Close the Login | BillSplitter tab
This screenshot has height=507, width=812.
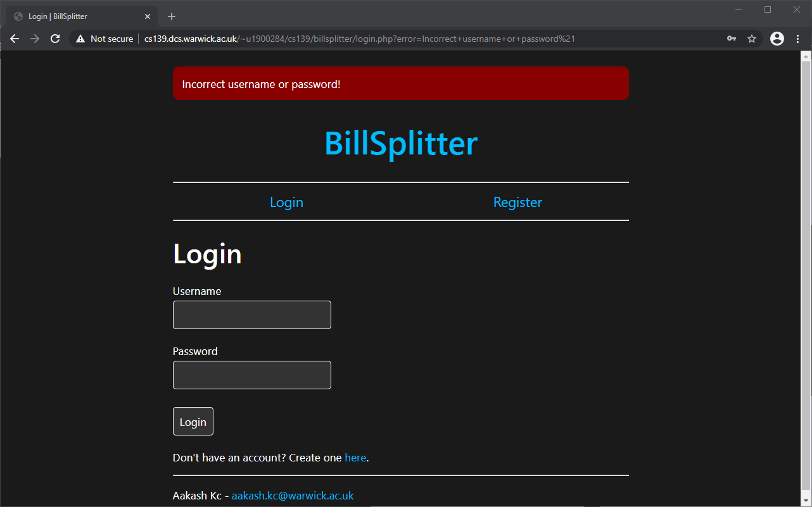[x=147, y=16]
